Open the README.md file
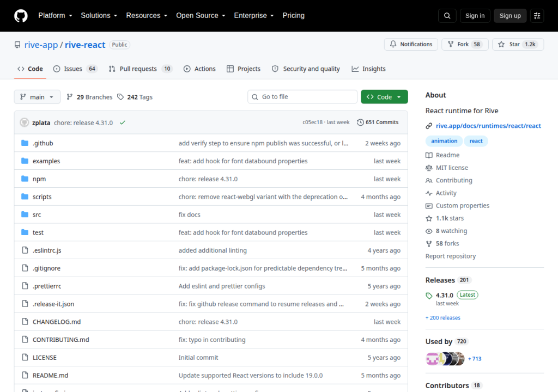 click(50, 375)
